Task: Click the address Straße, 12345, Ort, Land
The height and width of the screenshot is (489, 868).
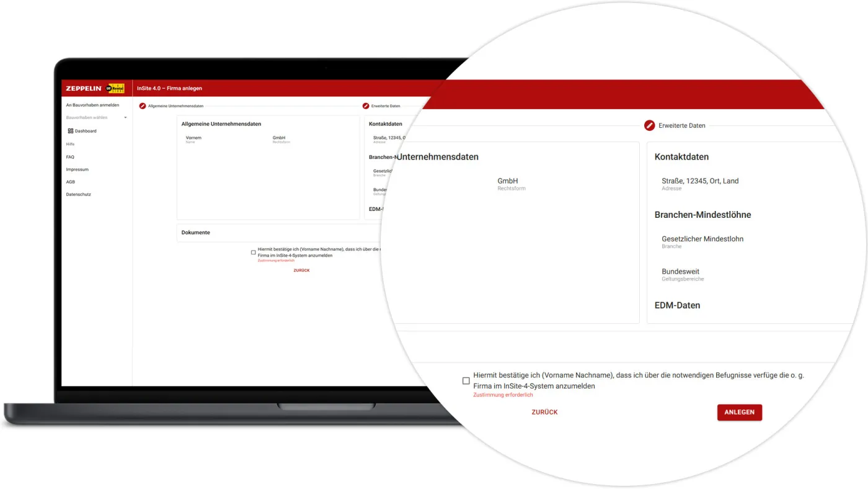Action: (700, 181)
